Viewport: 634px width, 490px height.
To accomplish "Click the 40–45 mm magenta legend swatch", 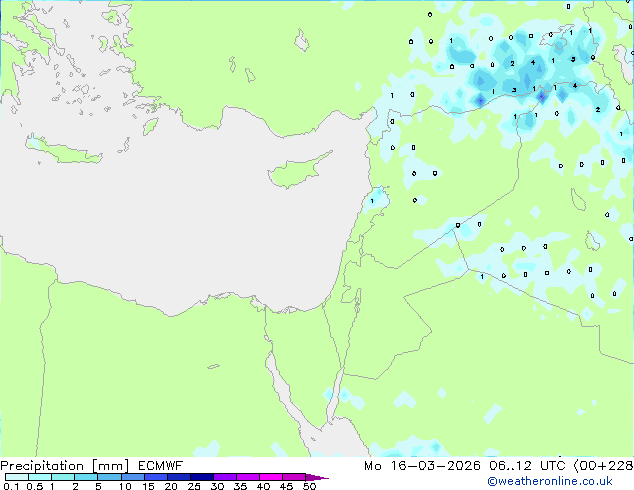I will 271,477.
